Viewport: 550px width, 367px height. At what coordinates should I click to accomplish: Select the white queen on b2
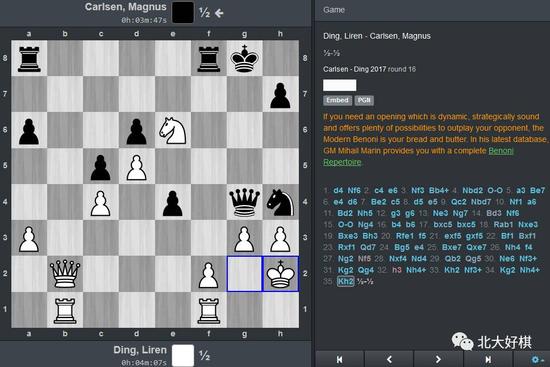65,274
